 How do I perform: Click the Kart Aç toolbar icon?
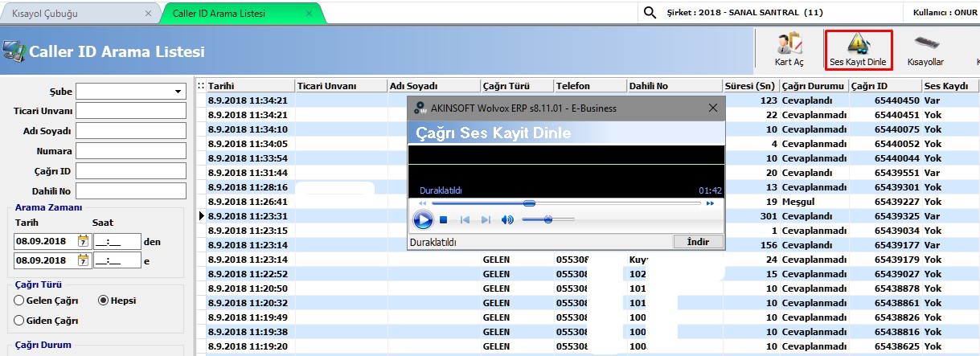[789, 50]
